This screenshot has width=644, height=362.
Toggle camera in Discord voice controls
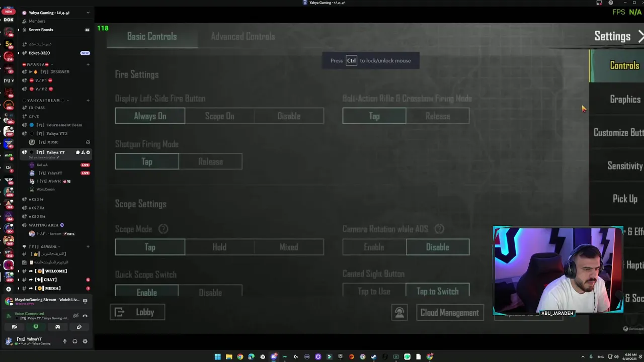[14, 327]
